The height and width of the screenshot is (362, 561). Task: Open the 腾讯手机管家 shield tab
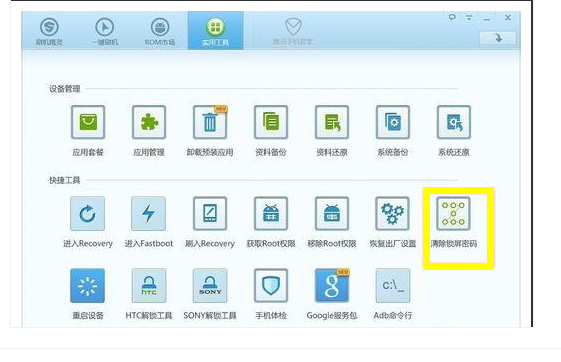tap(293, 31)
